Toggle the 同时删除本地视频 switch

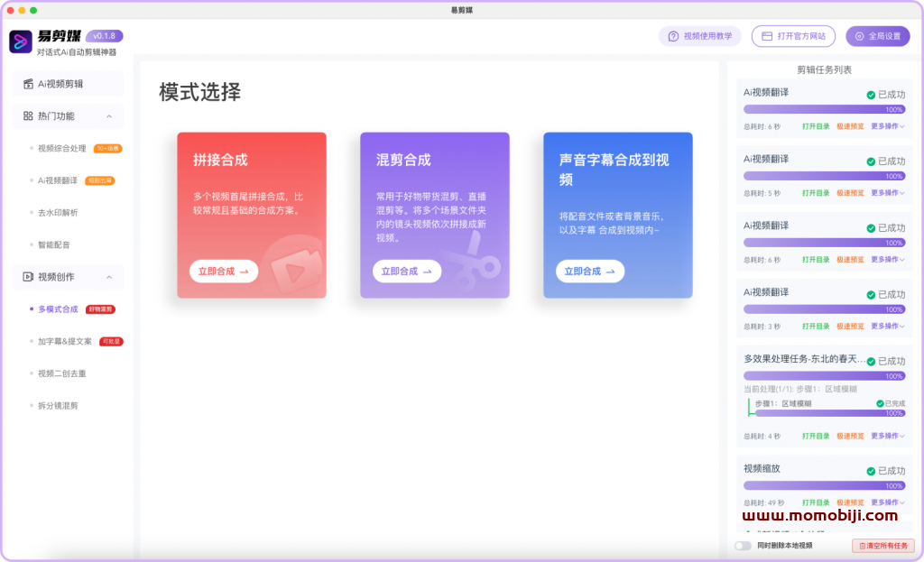(x=743, y=546)
